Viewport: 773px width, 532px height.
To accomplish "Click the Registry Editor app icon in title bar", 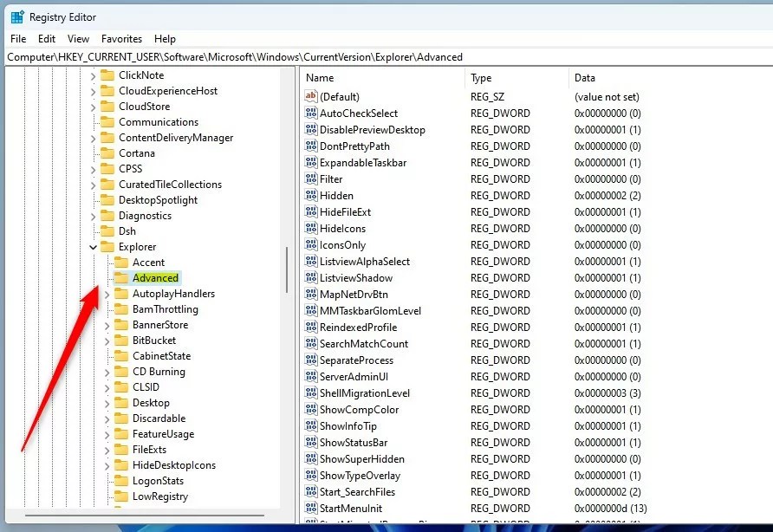I will coord(17,17).
